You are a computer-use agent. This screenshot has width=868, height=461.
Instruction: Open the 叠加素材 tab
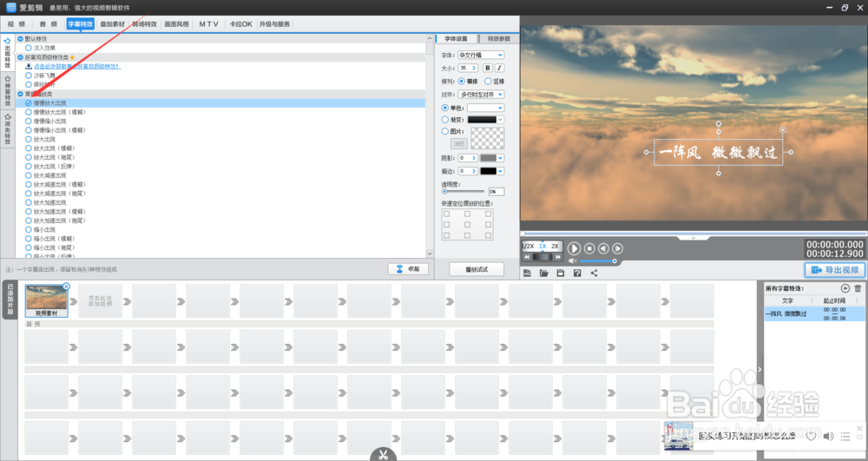click(x=112, y=24)
